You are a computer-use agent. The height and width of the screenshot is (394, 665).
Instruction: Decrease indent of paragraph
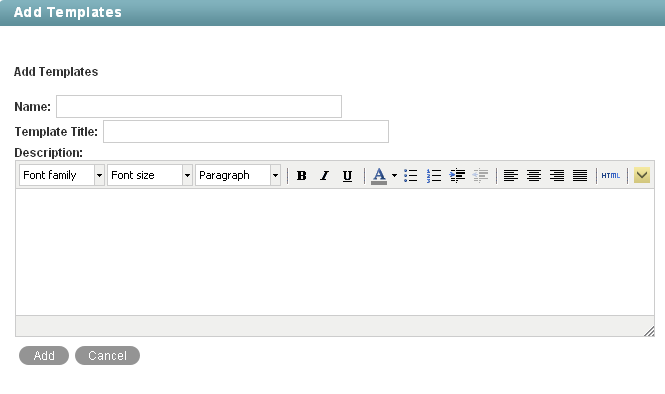tap(480, 175)
